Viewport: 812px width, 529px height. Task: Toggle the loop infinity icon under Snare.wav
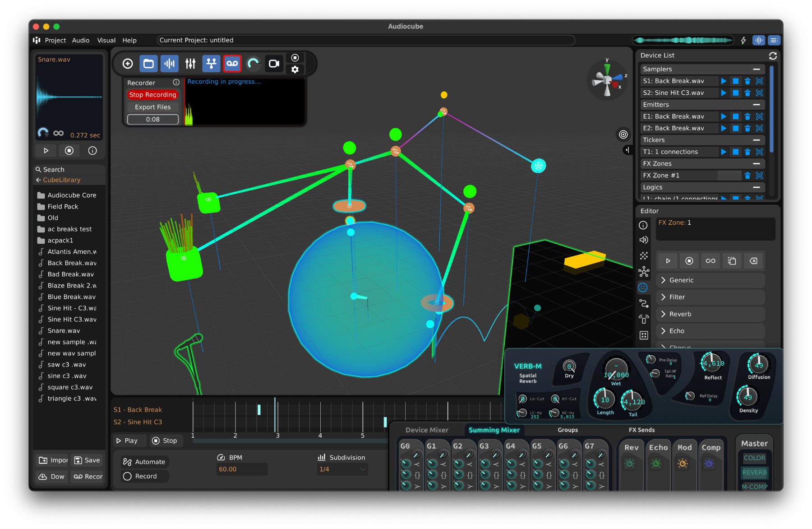click(59, 133)
